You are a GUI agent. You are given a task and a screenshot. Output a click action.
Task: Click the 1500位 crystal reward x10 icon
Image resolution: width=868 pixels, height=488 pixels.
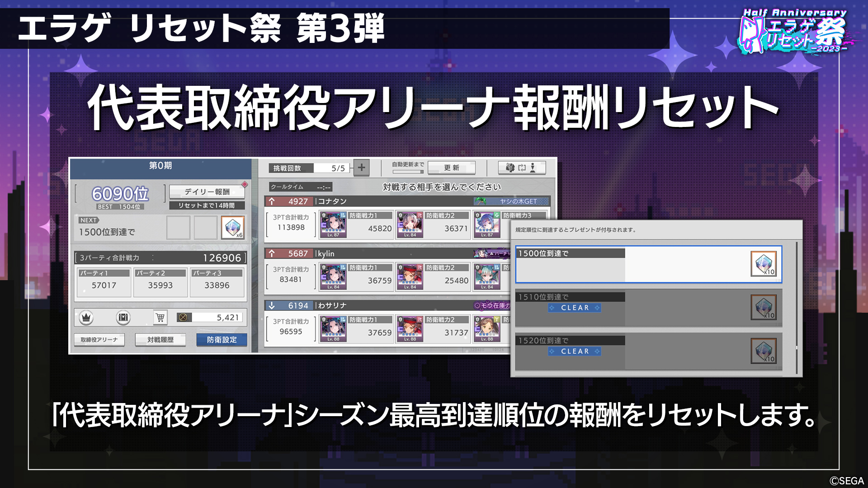[x=764, y=263]
